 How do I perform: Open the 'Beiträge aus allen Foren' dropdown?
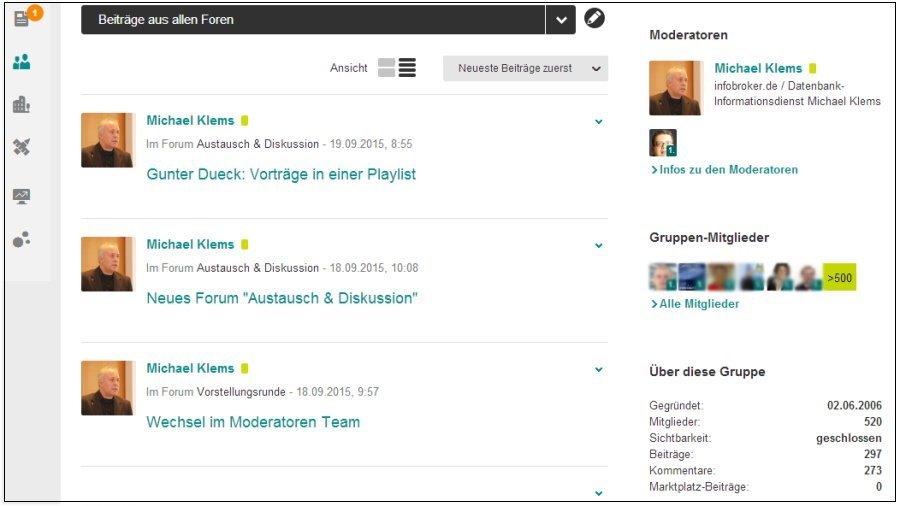(x=560, y=19)
